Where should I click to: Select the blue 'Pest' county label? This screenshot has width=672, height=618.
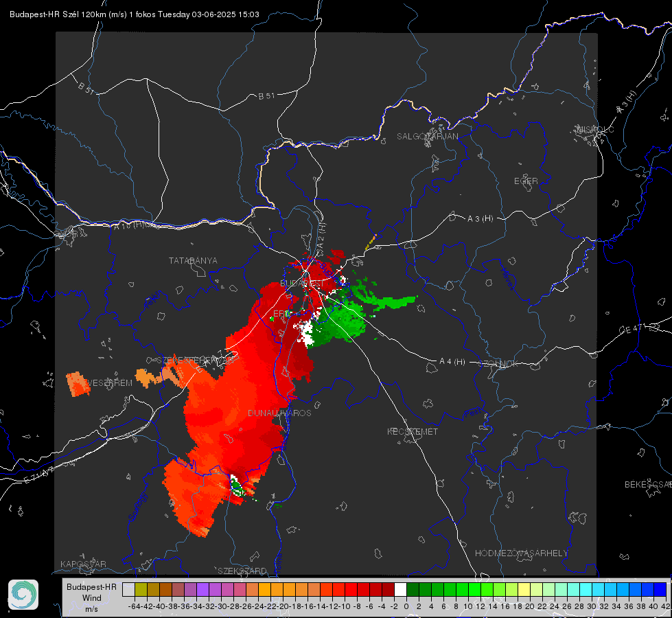point(472,413)
